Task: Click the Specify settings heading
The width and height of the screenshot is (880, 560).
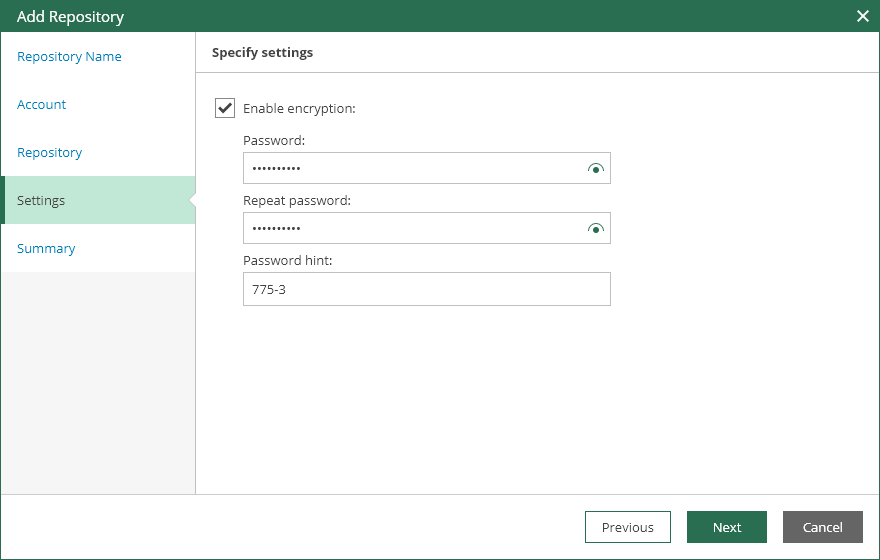Action: pyautogui.click(x=262, y=53)
